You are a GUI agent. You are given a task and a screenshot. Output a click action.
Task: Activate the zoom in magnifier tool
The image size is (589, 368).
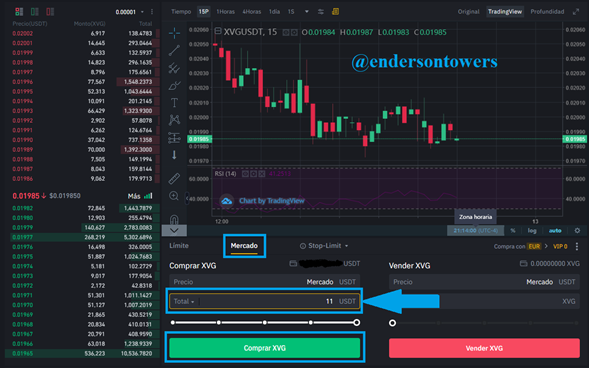click(174, 196)
